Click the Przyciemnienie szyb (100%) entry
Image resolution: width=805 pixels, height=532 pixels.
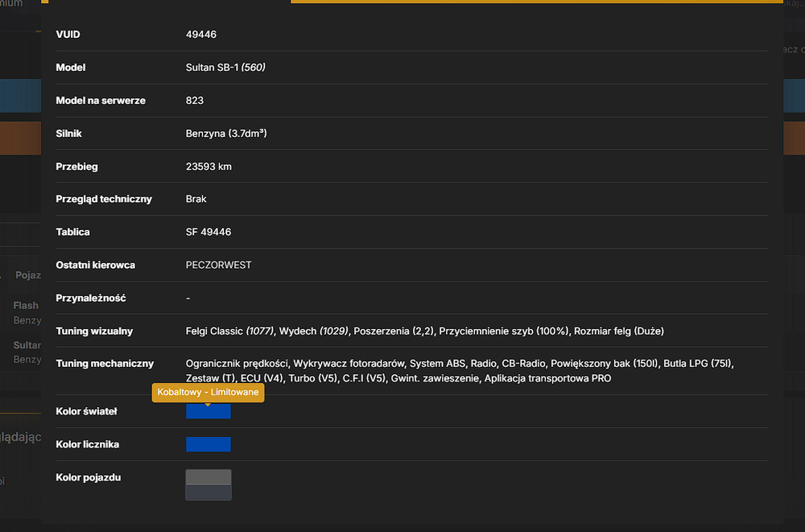click(504, 332)
